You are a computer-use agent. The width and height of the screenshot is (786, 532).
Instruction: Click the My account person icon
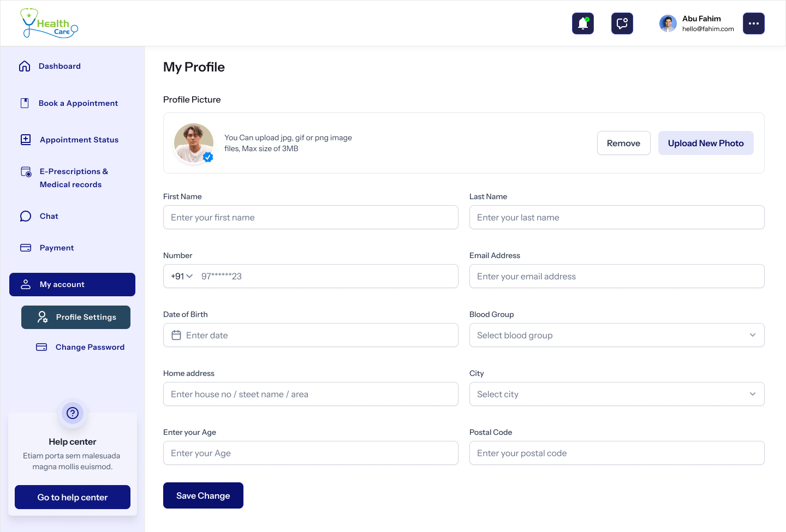click(x=26, y=284)
